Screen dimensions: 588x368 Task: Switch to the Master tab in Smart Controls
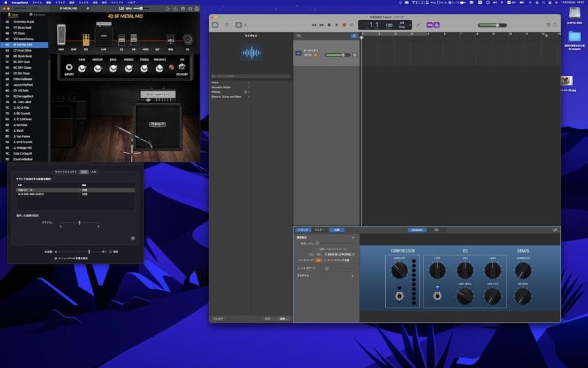(319, 230)
